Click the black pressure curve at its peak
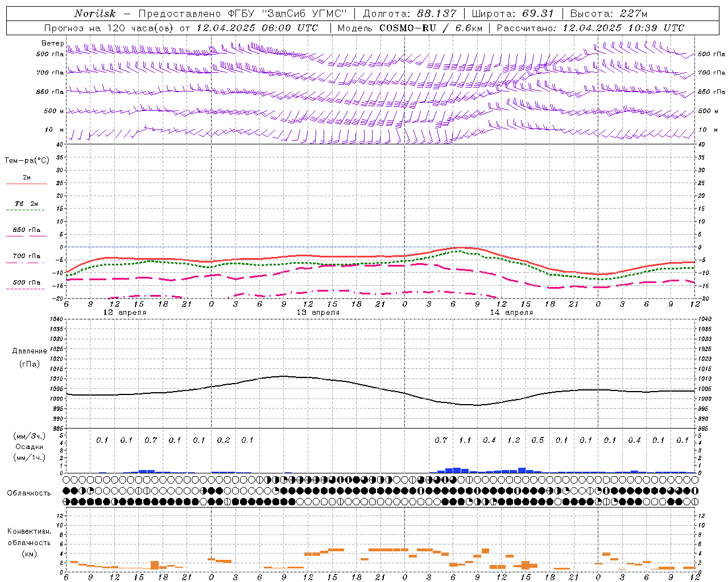The height and width of the screenshot is (582, 728). [x=283, y=376]
